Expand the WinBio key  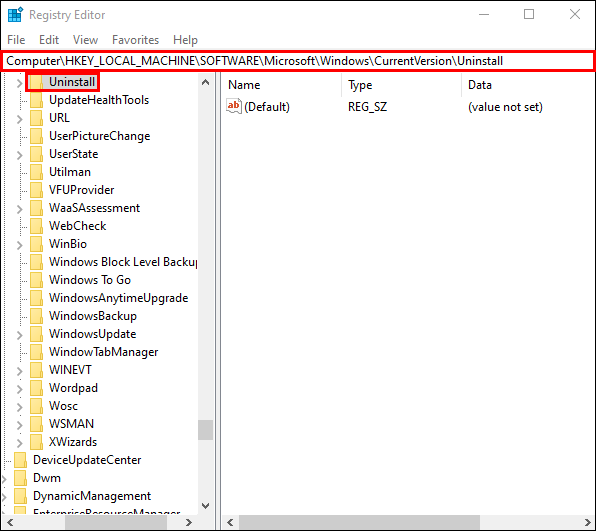19,245
